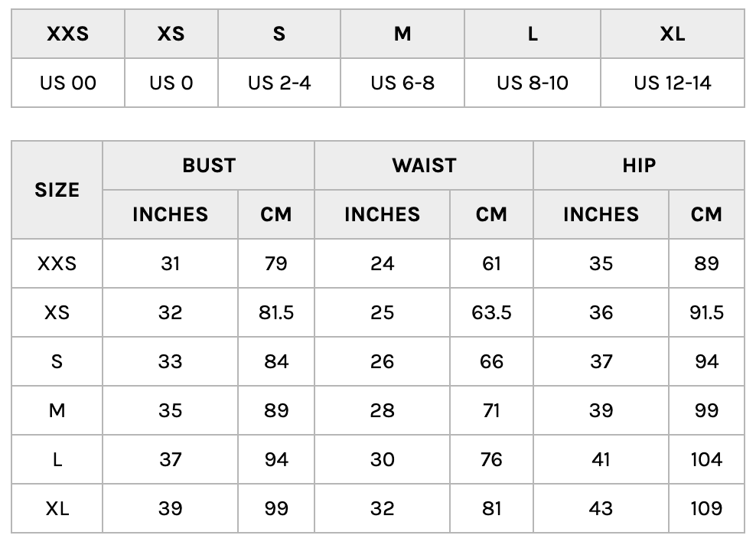
Task: Select the M row waist inches value 28
Action: (x=382, y=410)
